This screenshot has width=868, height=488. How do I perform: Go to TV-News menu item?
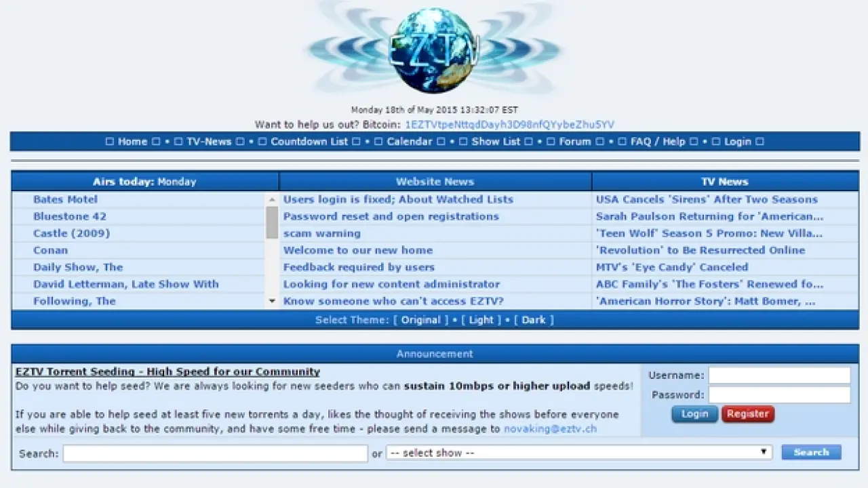(x=209, y=142)
